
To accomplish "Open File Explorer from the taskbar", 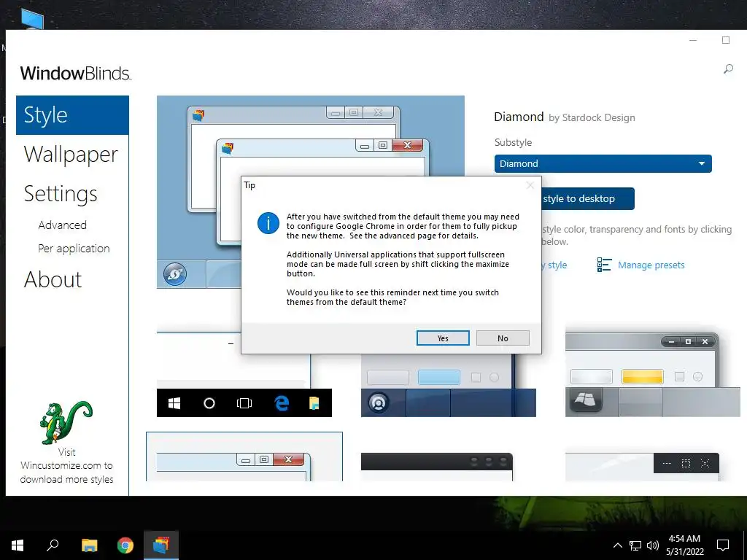I will pyautogui.click(x=89, y=545).
